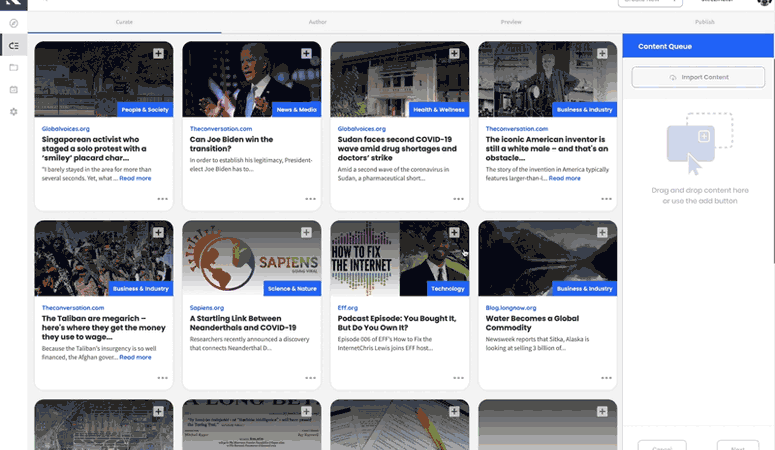Open the calendar icon in sidebar
This screenshot has height=450, width=775.
14,90
